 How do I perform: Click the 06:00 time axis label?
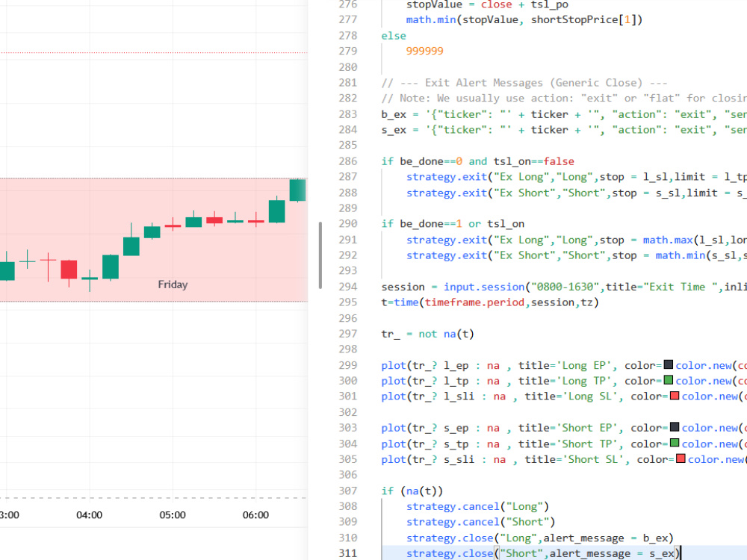coord(255,514)
